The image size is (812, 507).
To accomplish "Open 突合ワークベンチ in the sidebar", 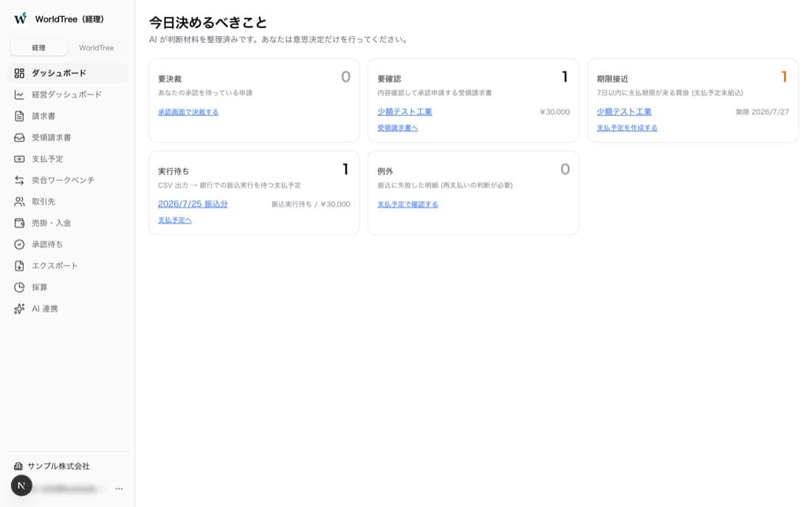I will [x=68, y=180].
